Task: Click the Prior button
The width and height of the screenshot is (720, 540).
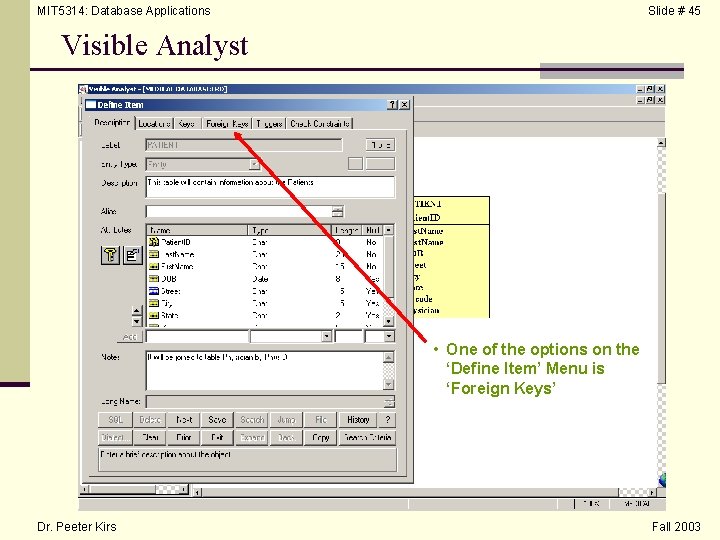Action: 184,438
